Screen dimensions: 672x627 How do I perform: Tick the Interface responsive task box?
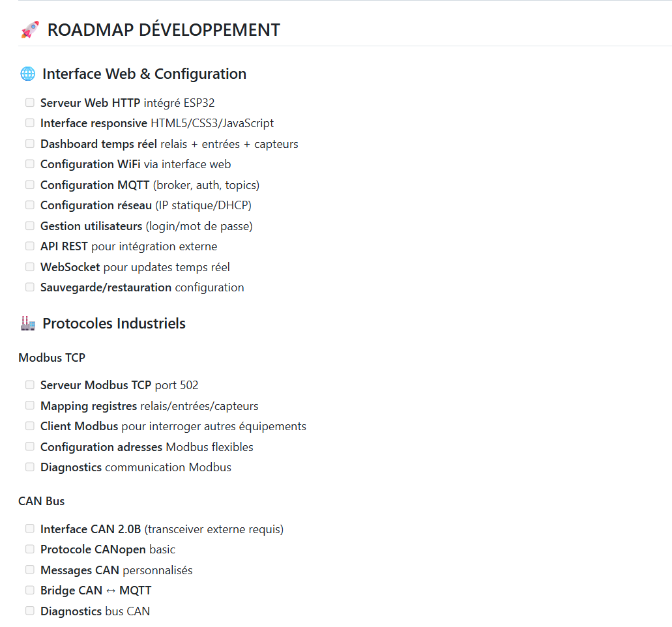coord(30,123)
